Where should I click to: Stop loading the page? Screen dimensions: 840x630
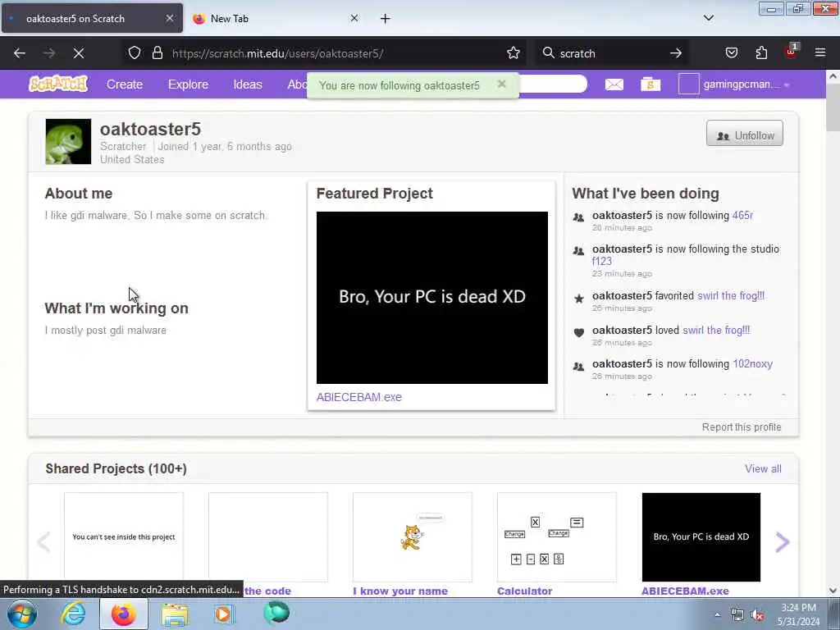[x=78, y=53]
